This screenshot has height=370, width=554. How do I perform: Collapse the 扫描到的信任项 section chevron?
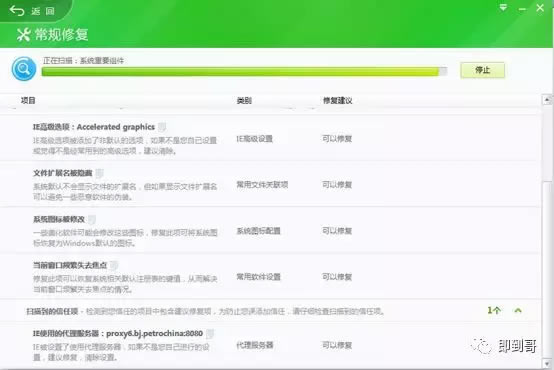point(518,311)
